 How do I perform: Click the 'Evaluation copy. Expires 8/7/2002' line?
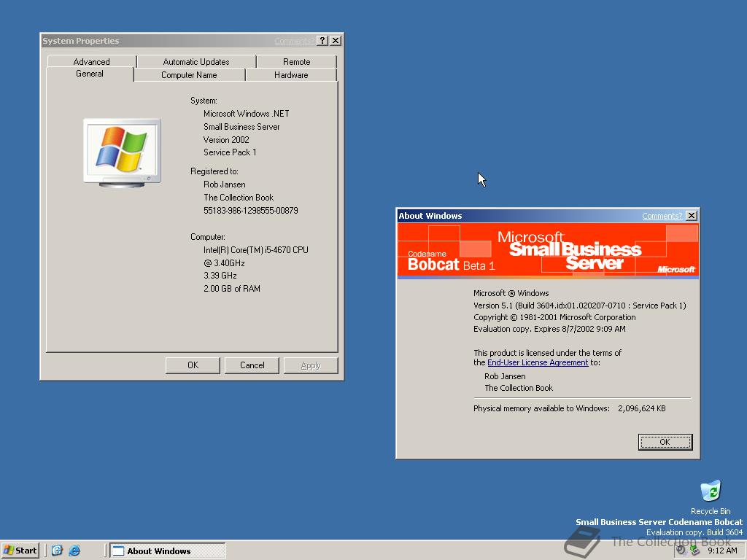pyautogui.click(x=550, y=329)
